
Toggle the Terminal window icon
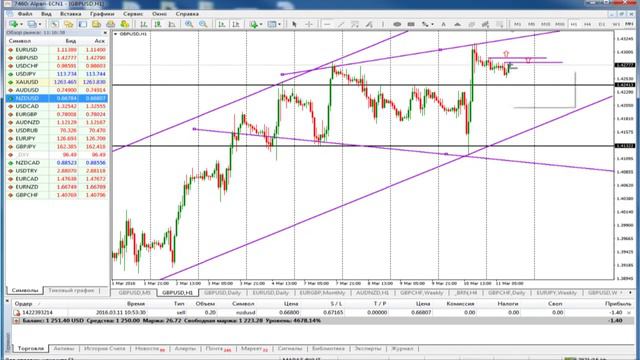(x=96, y=24)
